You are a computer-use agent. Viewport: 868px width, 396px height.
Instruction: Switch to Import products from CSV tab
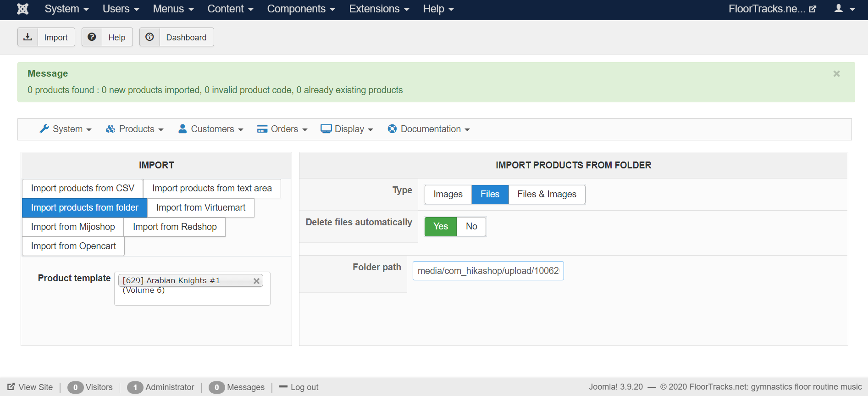pos(83,188)
